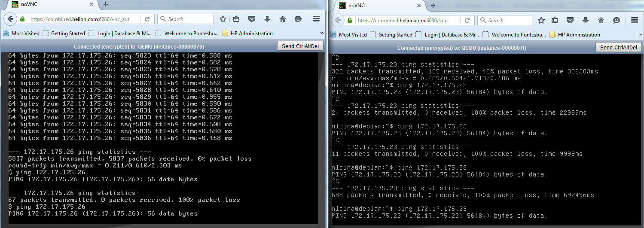Open hamburger menu in right window
644x228 pixels.
634,20
